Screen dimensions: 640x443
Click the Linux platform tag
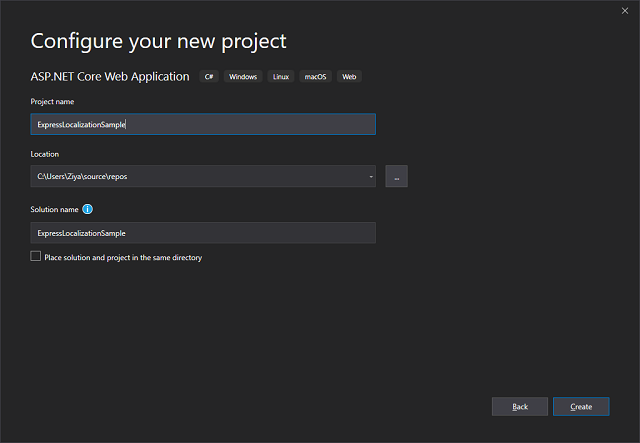click(281, 77)
